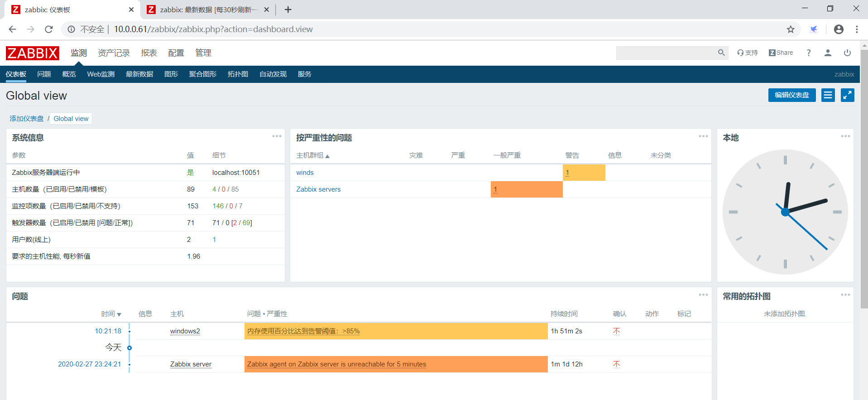Click the analog clock widget

pyautogui.click(x=785, y=212)
